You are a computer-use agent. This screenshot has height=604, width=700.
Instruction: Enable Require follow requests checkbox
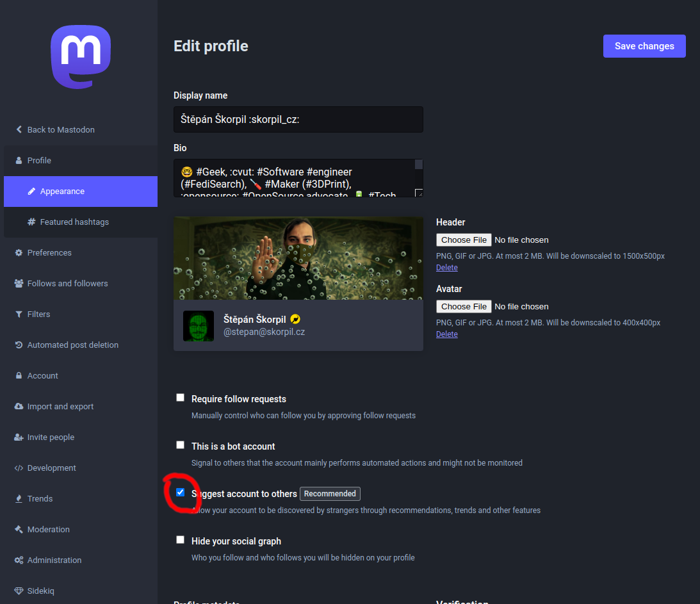(x=181, y=398)
